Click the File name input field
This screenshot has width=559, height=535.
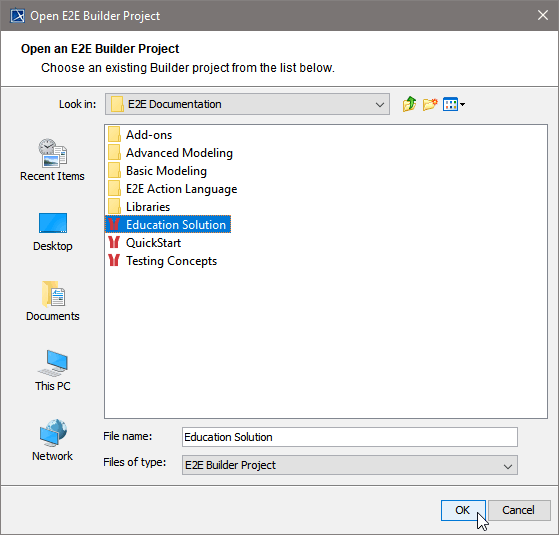coord(349,437)
